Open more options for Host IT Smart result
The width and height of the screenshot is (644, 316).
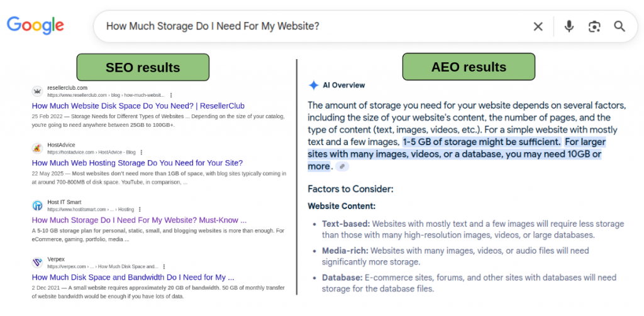(139, 209)
